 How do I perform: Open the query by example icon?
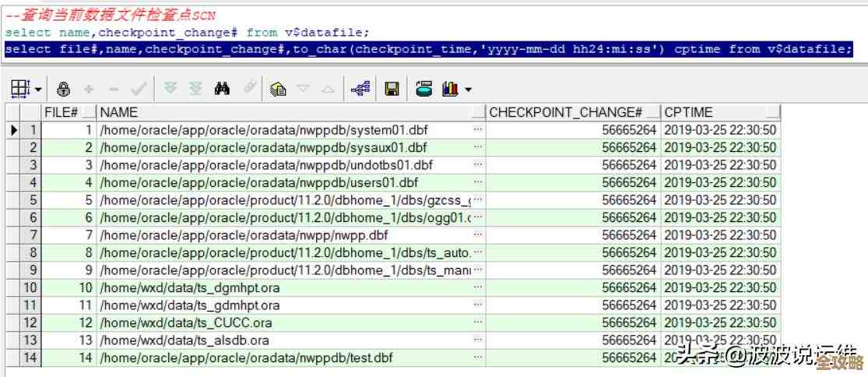278,89
